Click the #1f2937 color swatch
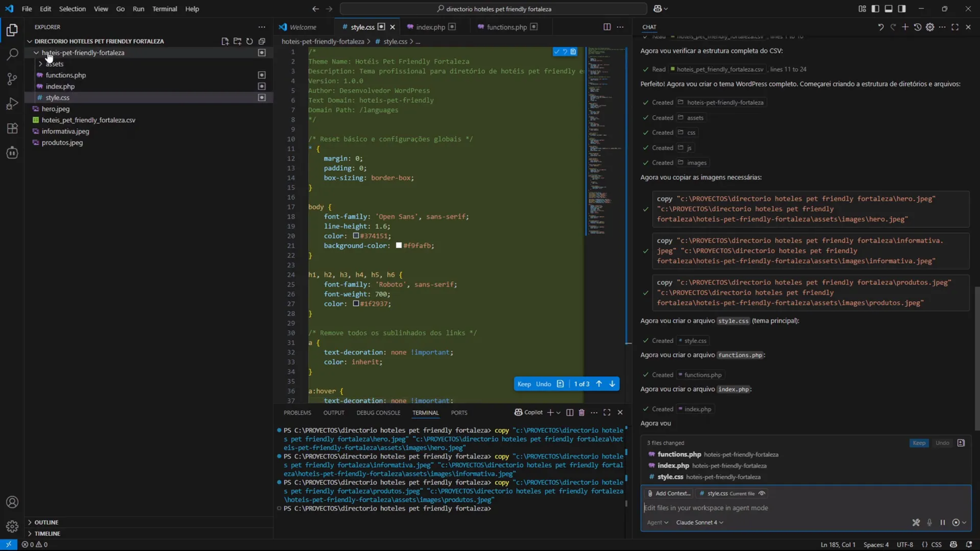 click(x=355, y=303)
